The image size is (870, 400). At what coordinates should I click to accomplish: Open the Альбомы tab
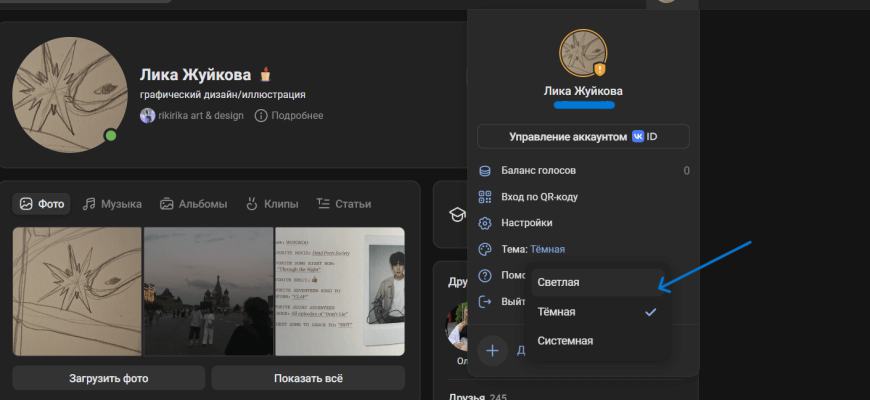193,204
